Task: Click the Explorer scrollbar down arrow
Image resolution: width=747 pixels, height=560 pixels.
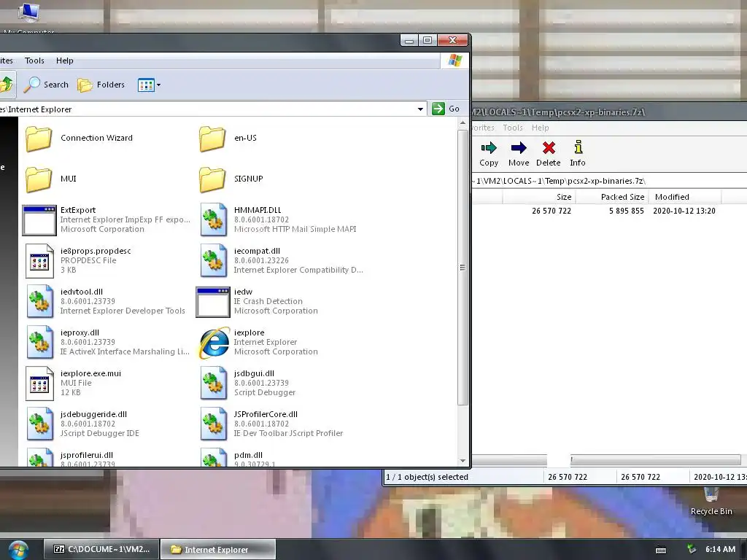Action: pos(462,461)
